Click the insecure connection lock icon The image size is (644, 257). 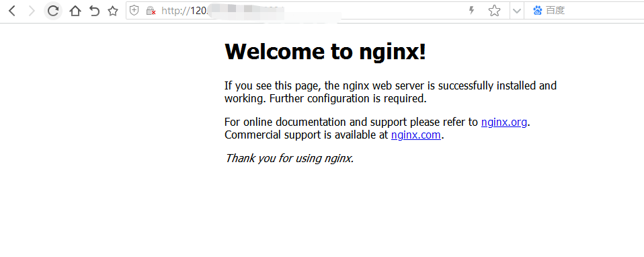pyautogui.click(x=151, y=11)
